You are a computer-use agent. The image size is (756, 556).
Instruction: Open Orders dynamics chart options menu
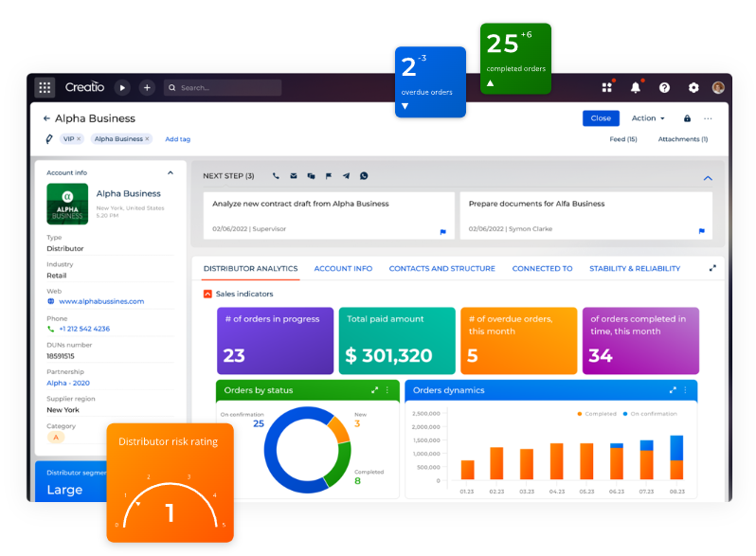tap(685, 390)
